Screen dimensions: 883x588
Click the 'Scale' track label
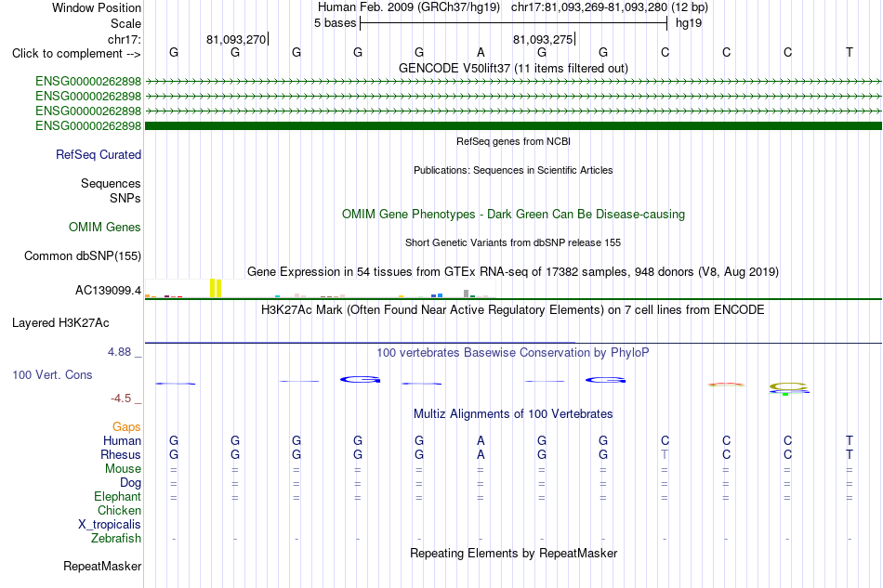click(125, 23)
